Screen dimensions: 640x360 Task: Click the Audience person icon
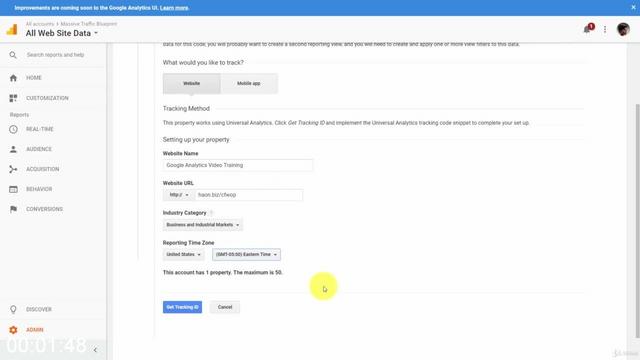coord(13,149)
